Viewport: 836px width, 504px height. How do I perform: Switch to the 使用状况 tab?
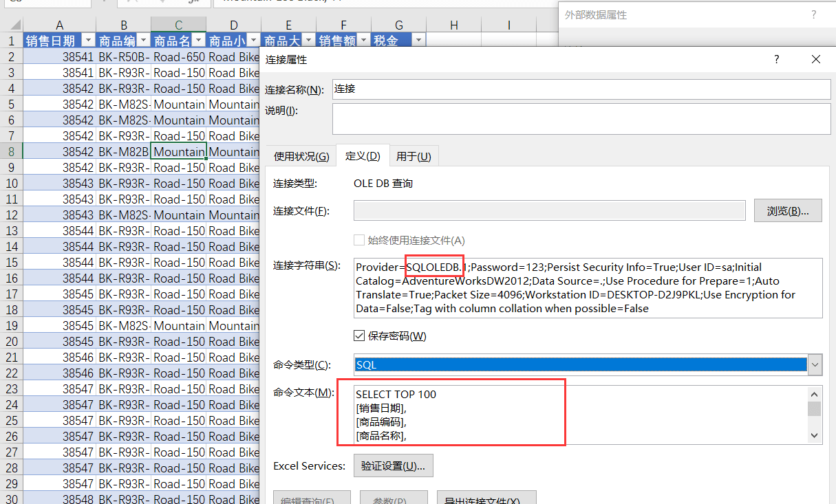[301, 156]
